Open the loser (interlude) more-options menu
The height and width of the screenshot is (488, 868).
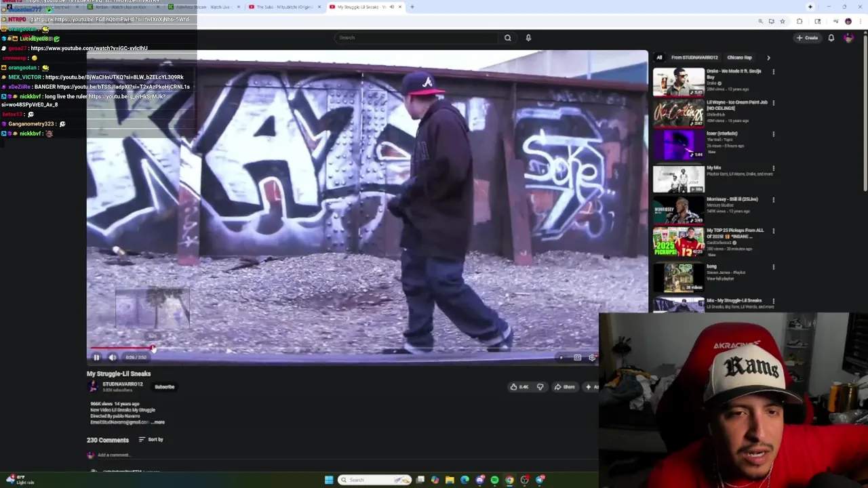(x=773, y=134)
